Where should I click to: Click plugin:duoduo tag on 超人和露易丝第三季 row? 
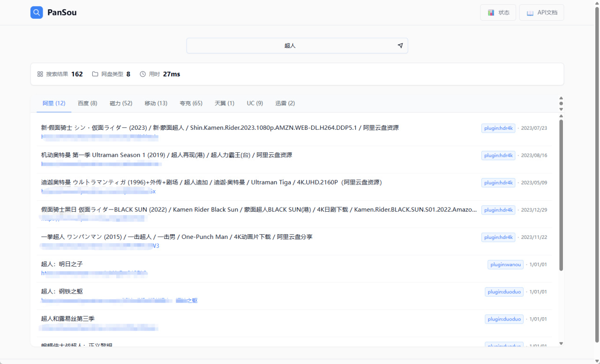point(504,319)
